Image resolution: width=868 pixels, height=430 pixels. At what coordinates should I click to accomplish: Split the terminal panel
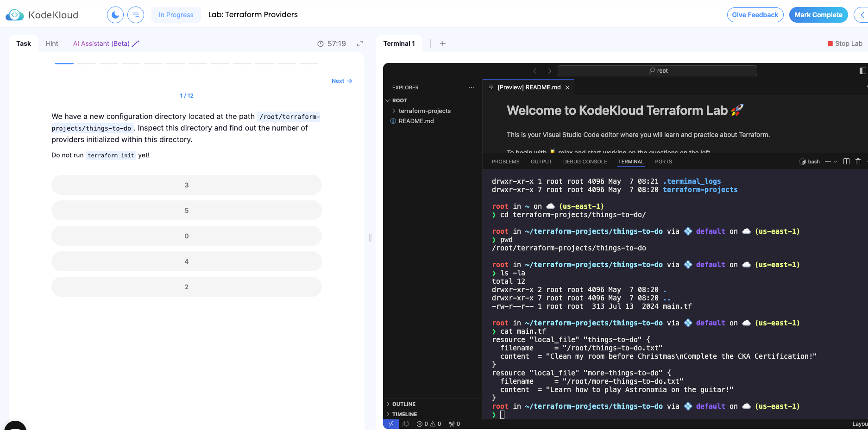click(846, 162)
